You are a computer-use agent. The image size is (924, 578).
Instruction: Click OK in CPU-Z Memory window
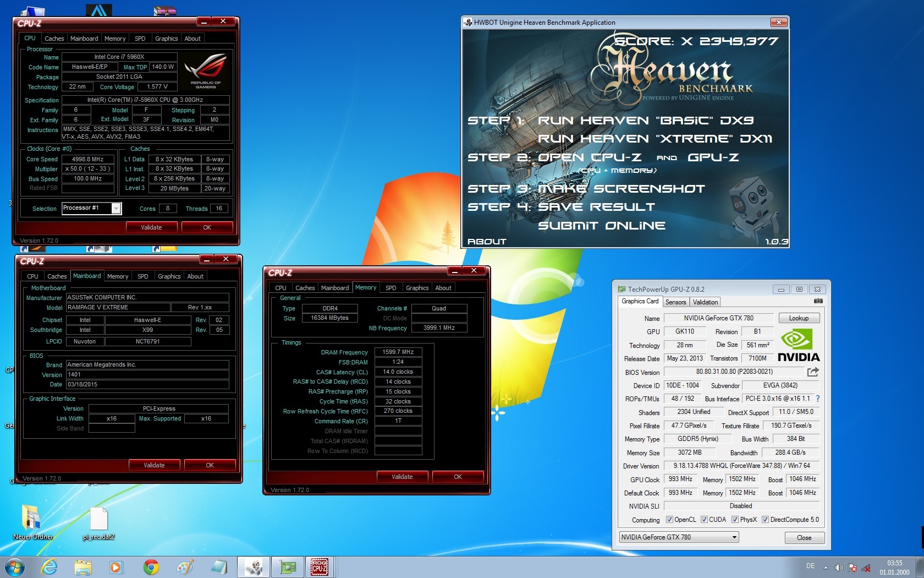tap(458, 477)
